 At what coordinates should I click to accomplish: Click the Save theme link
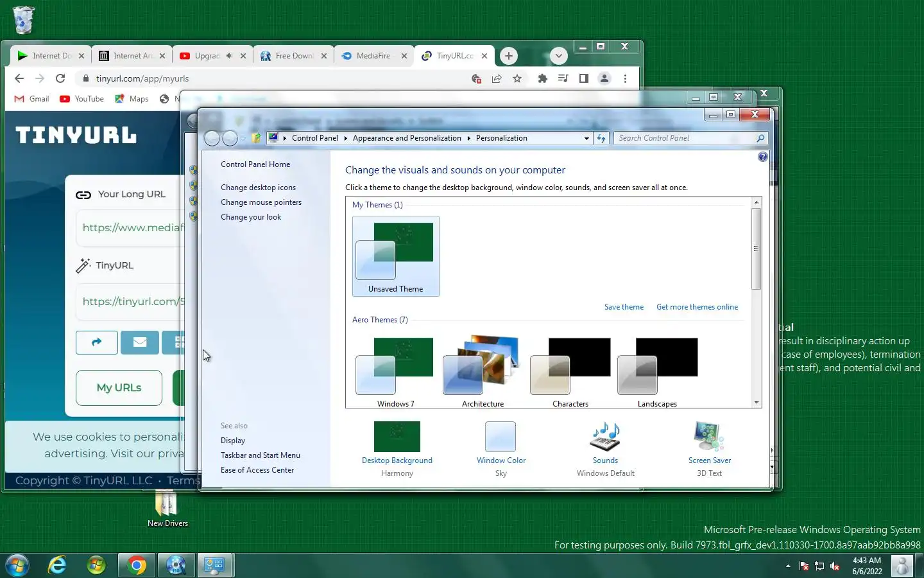[x=624, y=307]
